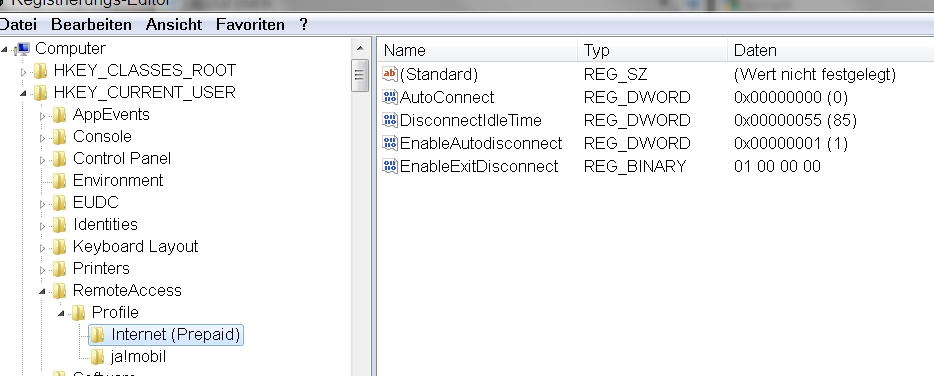The height and width of the screenshot is (376, 934).
Task: Collapse the Profile key
Action: pyautogui.click(x=61, y=313)
